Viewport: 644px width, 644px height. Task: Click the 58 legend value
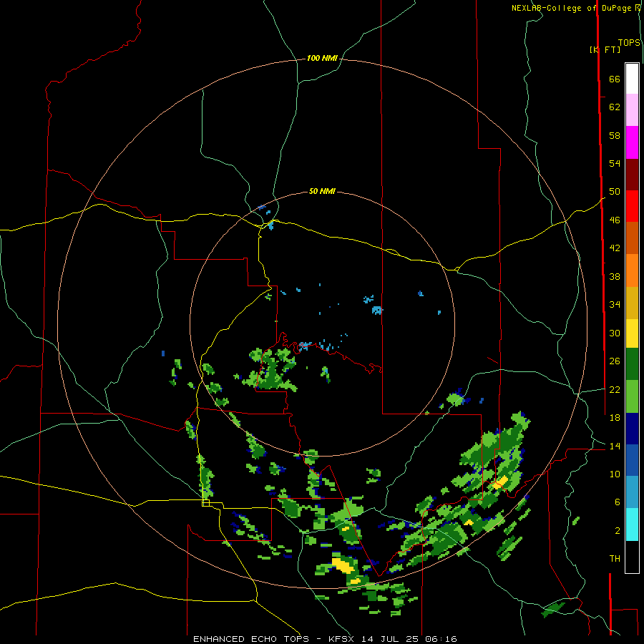[x=615, y=135]
